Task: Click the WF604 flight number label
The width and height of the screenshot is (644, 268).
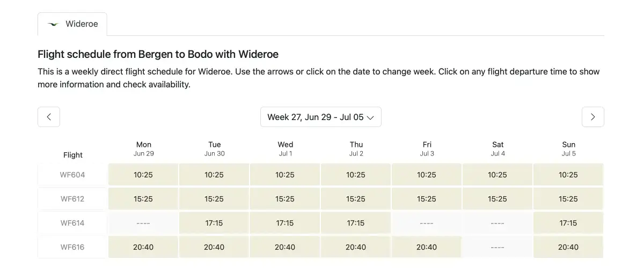Action: click(72, 175)
